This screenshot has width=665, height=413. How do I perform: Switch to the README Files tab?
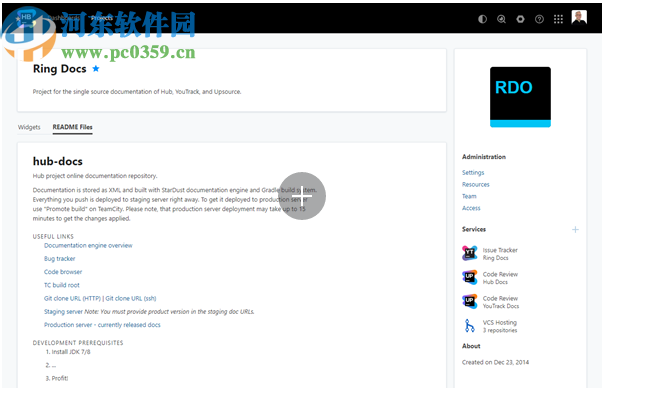coord(73,127)
